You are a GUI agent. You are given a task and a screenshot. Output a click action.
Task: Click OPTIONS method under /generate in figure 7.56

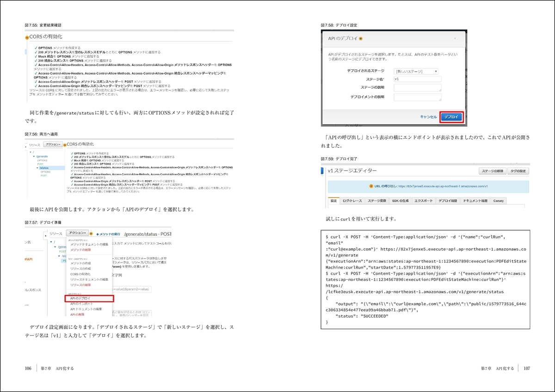coord(42,160)
